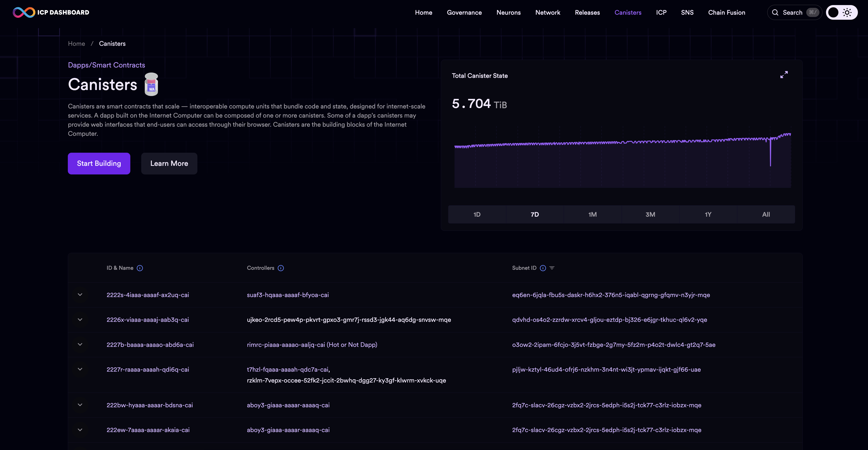
Task: Click the Total Canister State title
Action: (x=480, y=76)
